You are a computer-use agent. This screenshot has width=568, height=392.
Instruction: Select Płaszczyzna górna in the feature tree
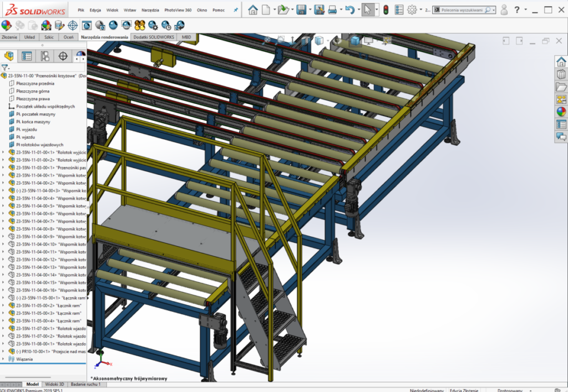33,91
